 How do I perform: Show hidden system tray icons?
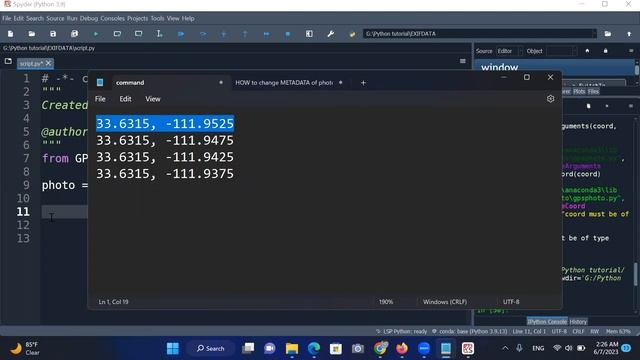(505, 348)
